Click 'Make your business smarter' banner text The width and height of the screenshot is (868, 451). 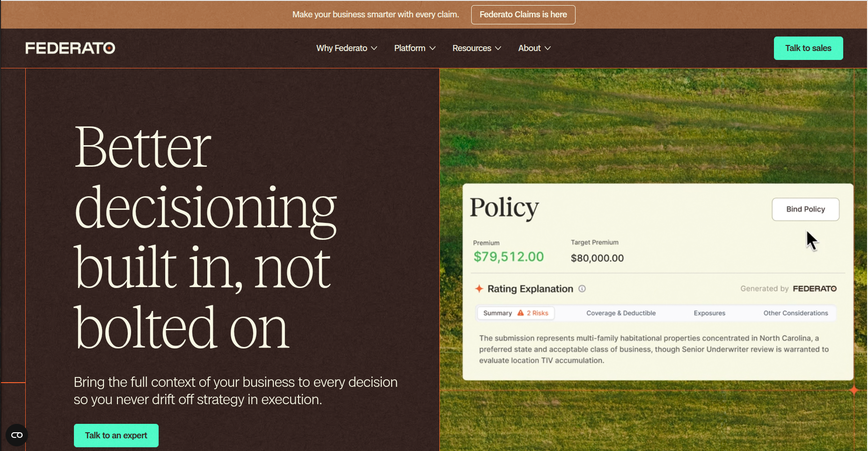click(x=376, y=15)
